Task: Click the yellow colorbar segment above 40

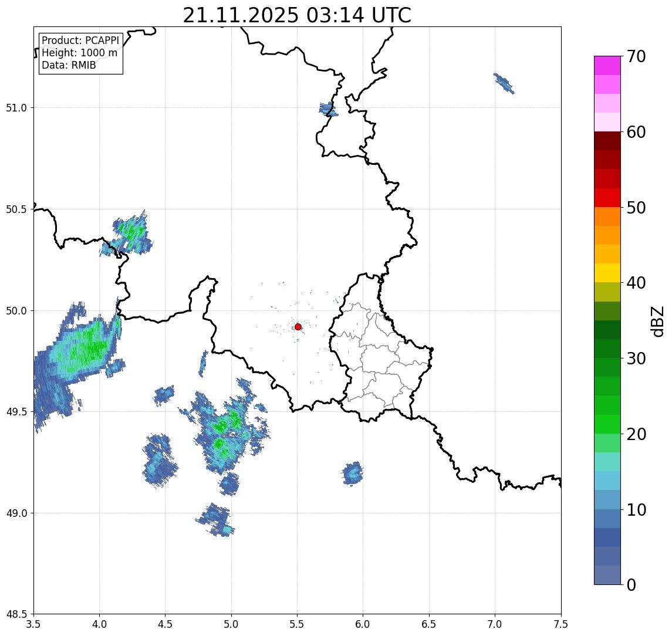Action: [x=607, y=273]
